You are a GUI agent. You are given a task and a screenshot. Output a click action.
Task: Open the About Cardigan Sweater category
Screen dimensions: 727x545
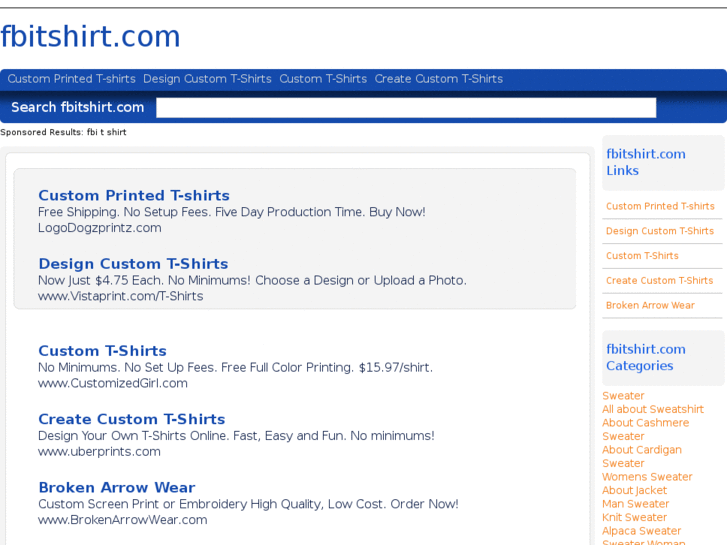pos(642,456)
